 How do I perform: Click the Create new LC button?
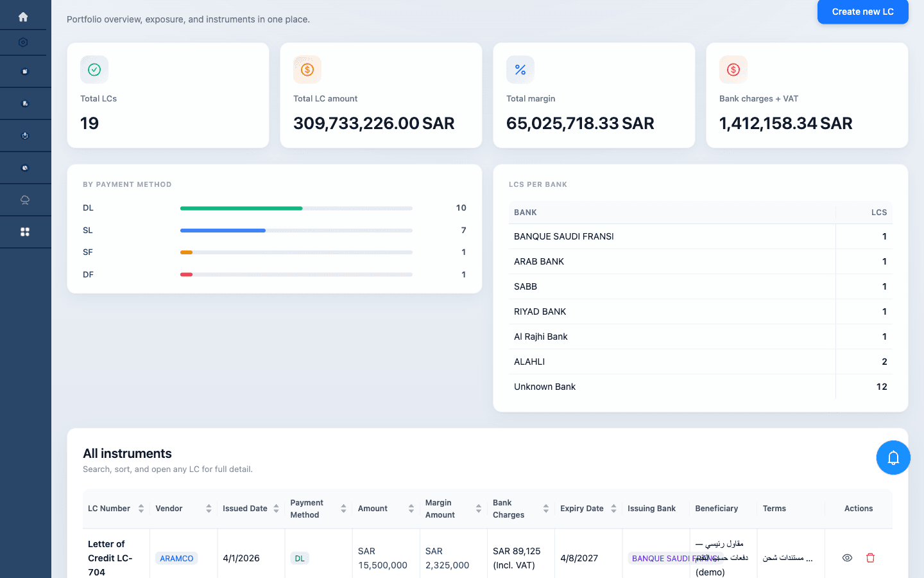click(x=862, y=12)
